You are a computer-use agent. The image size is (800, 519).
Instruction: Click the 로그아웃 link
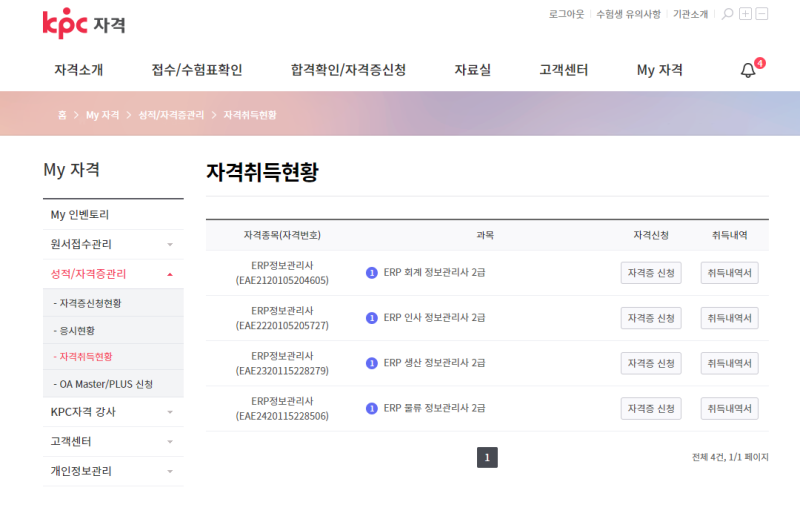(566, 14)
